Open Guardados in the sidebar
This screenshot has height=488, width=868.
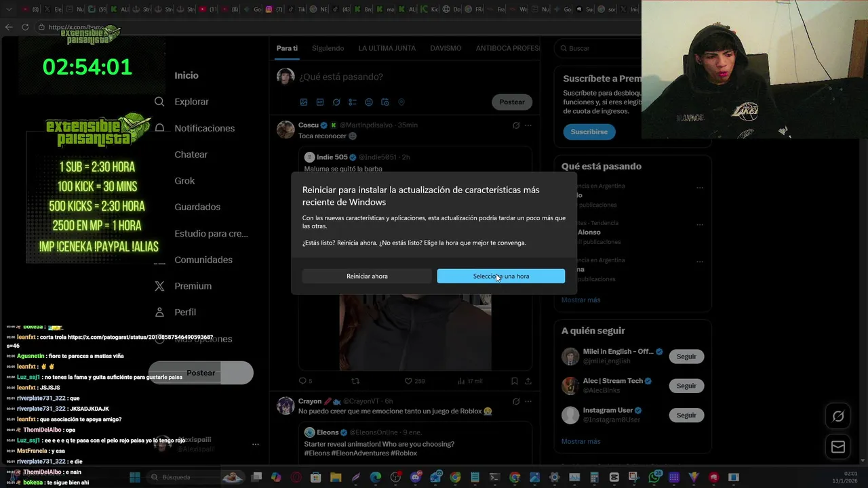(197, 207)
